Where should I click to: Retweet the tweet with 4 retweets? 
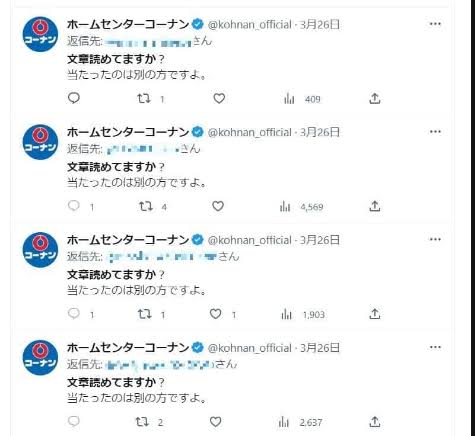[x=146, y=206]
